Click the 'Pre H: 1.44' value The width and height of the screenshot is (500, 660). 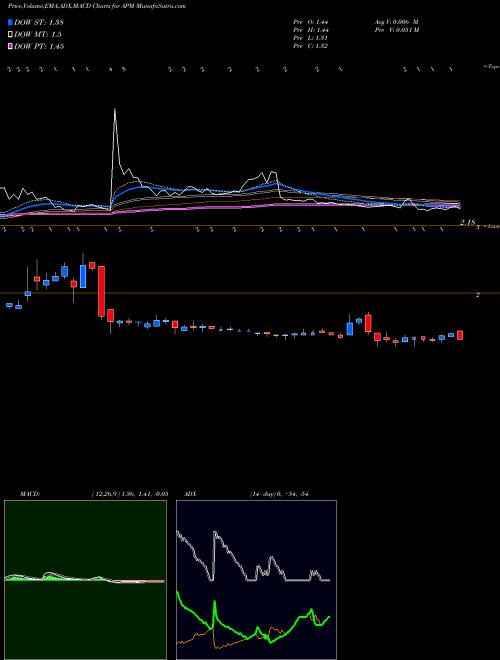(311, 30)
